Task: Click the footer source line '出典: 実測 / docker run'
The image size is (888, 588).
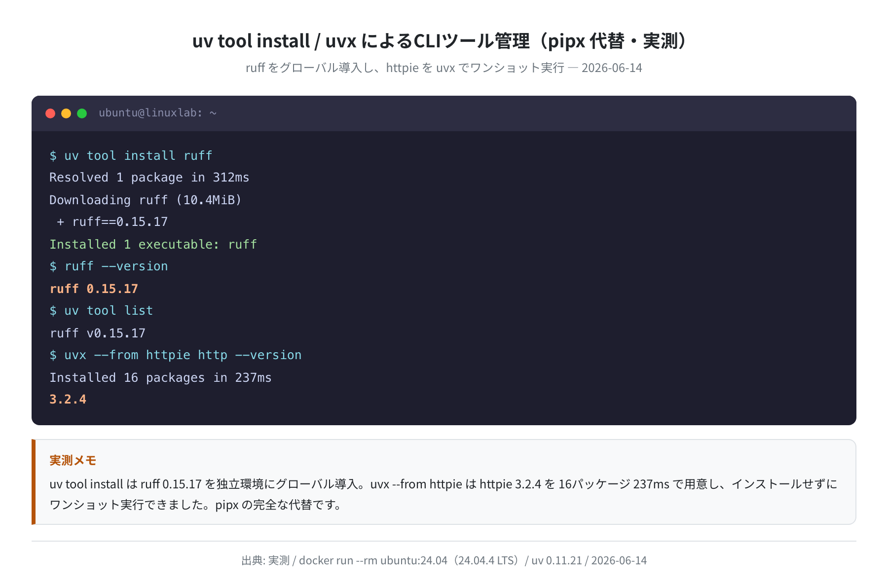Action: pyautogui.click(x=444, y=560)
